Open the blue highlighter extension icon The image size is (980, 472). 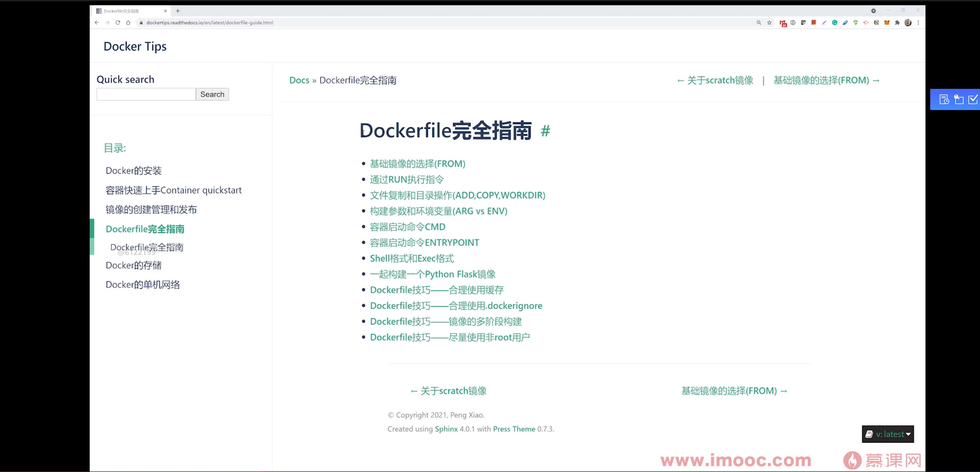845,22
